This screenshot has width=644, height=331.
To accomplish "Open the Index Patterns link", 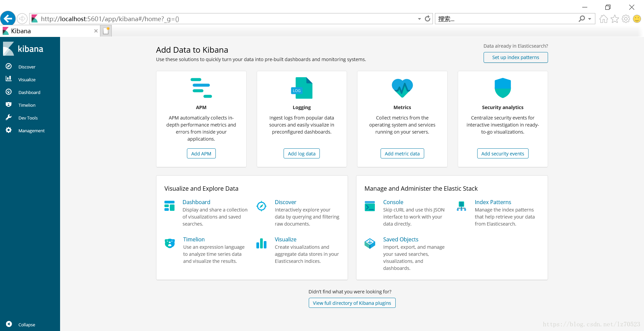I will [493, 202].
